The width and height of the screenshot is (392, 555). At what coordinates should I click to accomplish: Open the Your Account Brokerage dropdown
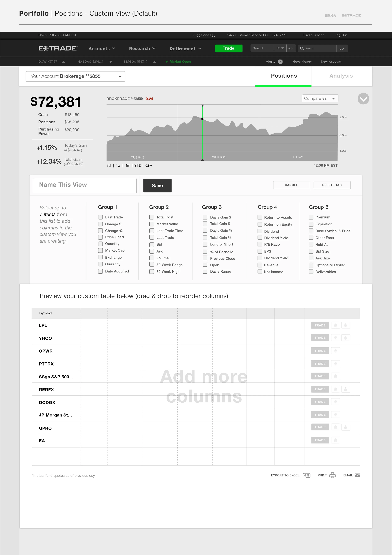(x=75, y=76)
